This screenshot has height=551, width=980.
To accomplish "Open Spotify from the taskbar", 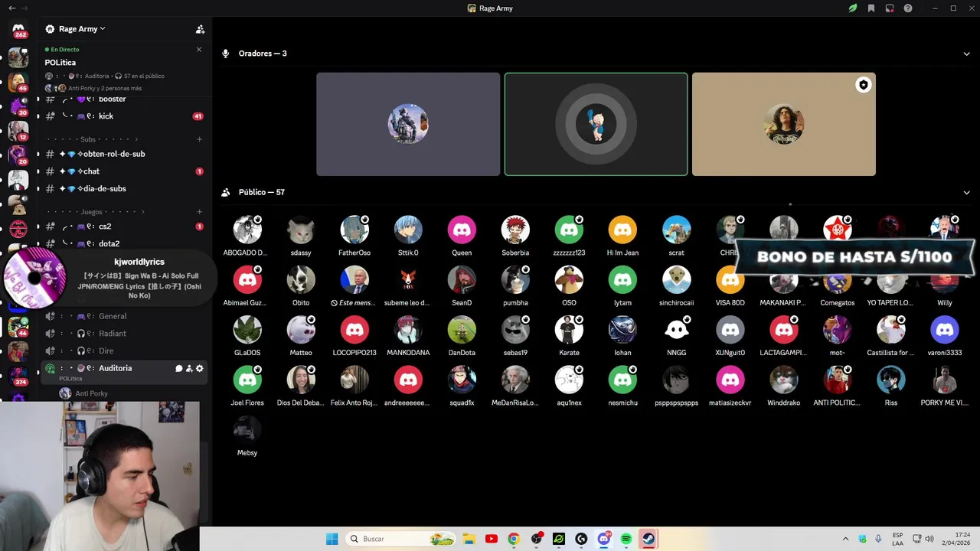I will point(626,539).
